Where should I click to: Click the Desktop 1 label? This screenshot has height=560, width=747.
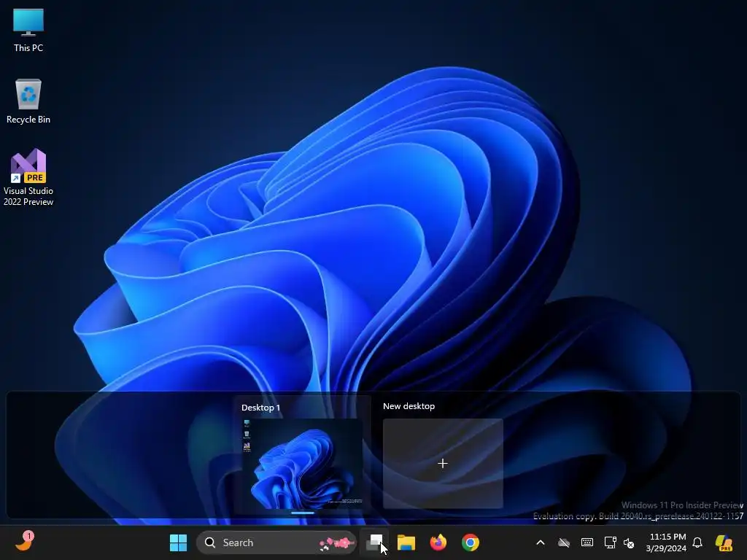[260, 408]
